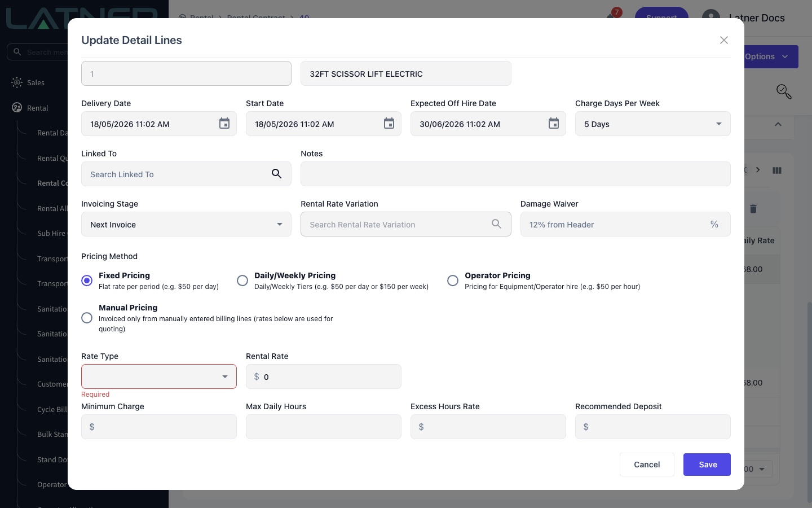The height and width of the screenshot is (508, 812).
Task: Select Daily/Weekly Pricing option
Action: (x=242, y=281)
